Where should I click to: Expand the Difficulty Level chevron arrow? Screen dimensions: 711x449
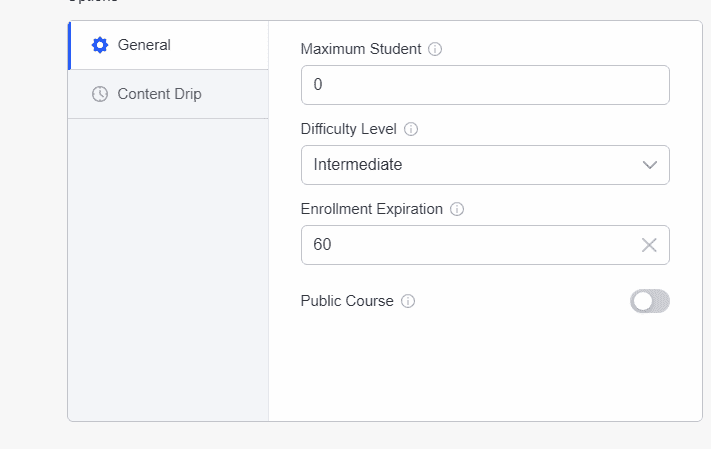649,165
